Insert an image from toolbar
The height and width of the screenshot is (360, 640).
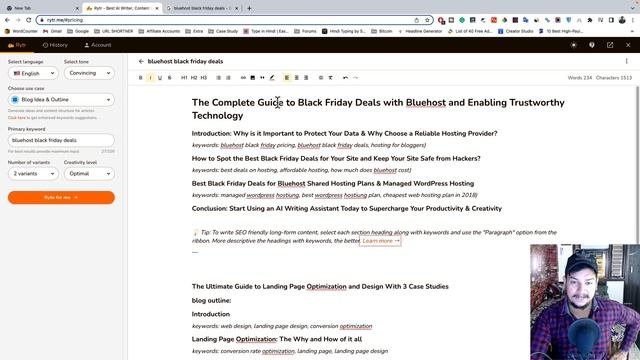[x=253, y=78]
